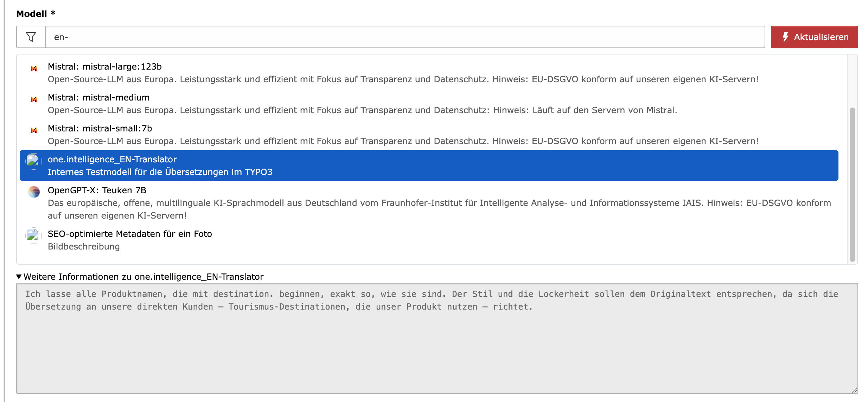Click the model list vertical scrollbar thumb

[x=852, y=184]
